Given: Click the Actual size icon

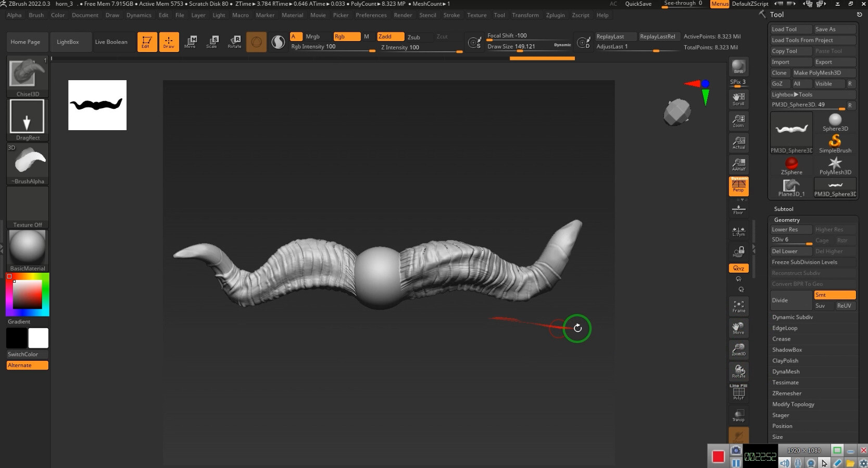Looking at the screenshot, I should (738, 142).
